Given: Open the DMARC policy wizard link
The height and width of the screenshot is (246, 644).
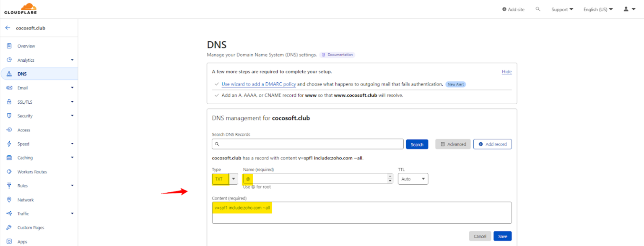Looking at the screenshot, I should coord(258,84).
